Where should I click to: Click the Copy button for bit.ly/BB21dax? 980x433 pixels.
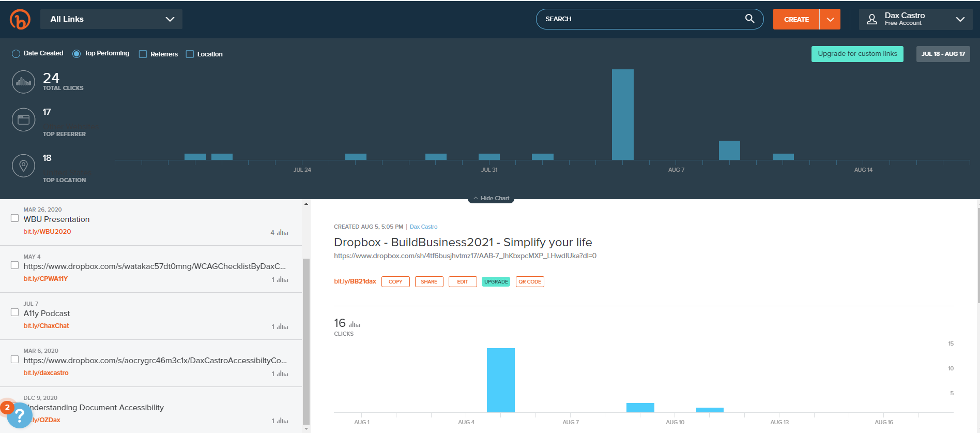(395, 282)
